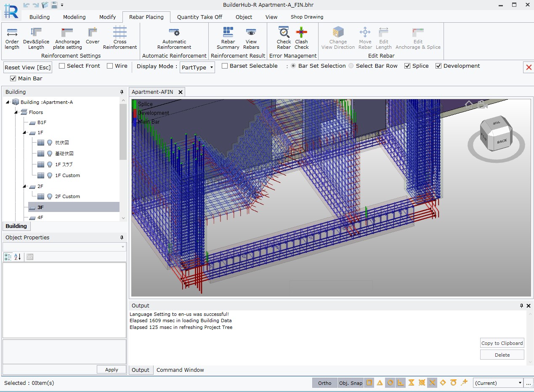Click the home view icon in 3D viewport

469,105
